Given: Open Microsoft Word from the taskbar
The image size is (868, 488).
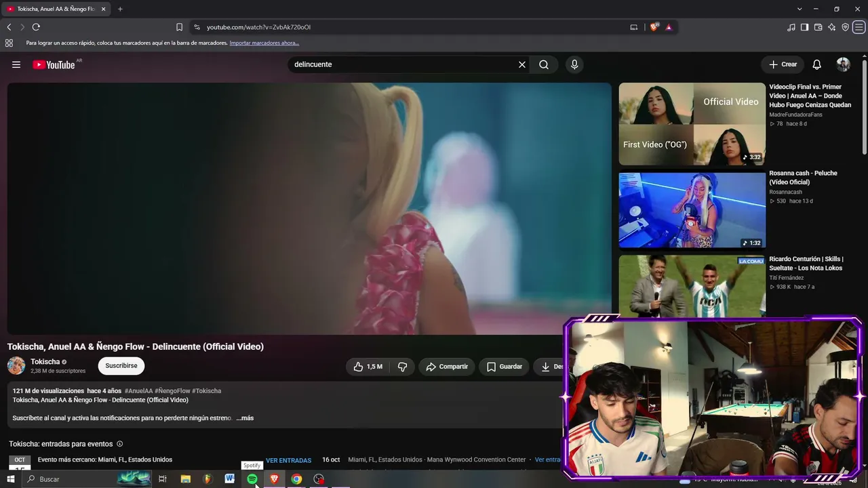Looking at the screenshot, I should (x=230, y=479).
